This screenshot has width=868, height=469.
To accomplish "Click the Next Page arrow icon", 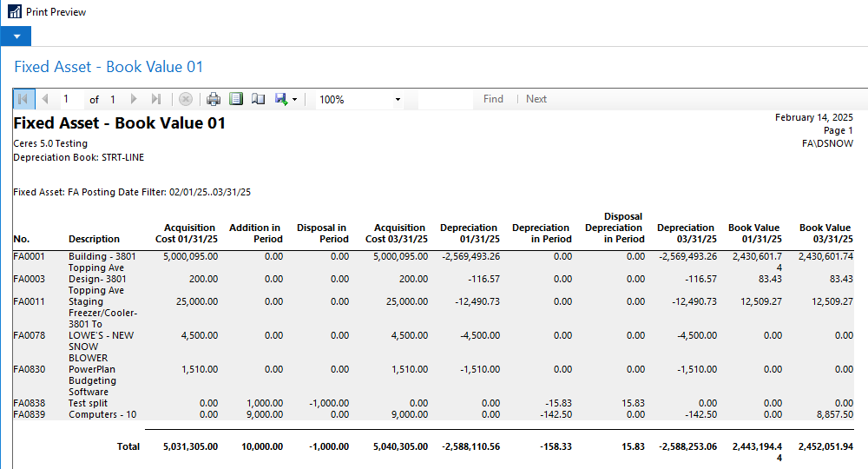I will [x=135, y=99].
